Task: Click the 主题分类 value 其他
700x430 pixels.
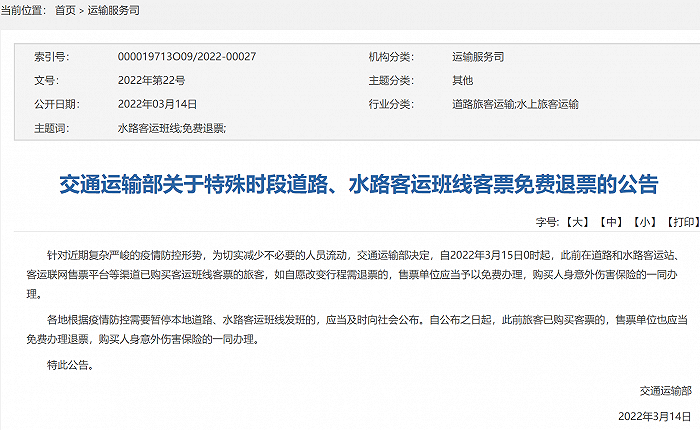Action: click(x=462, y=80)
